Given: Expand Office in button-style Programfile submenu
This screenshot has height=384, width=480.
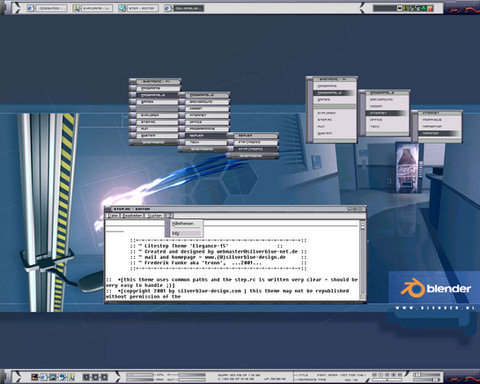Looking at the screenshot, I should 204,122.
